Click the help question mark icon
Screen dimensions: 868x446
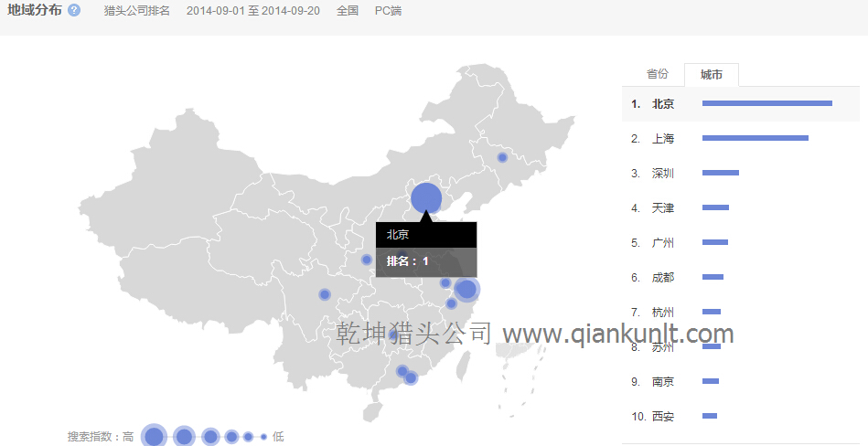pyautogui.click(x=74, y=11)
